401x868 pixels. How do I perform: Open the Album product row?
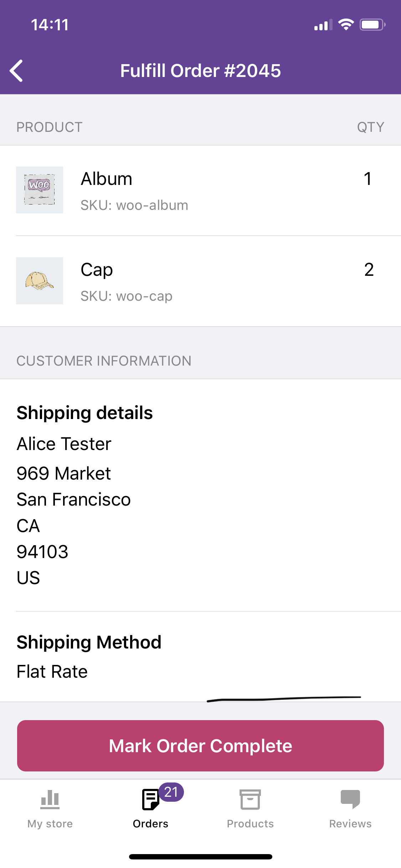200,191
